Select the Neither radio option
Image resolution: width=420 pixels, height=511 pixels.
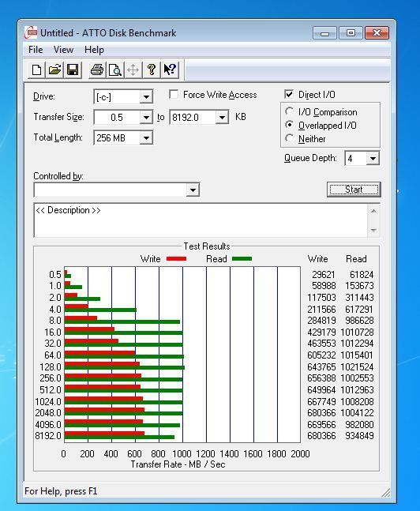(x=289, y=138)
